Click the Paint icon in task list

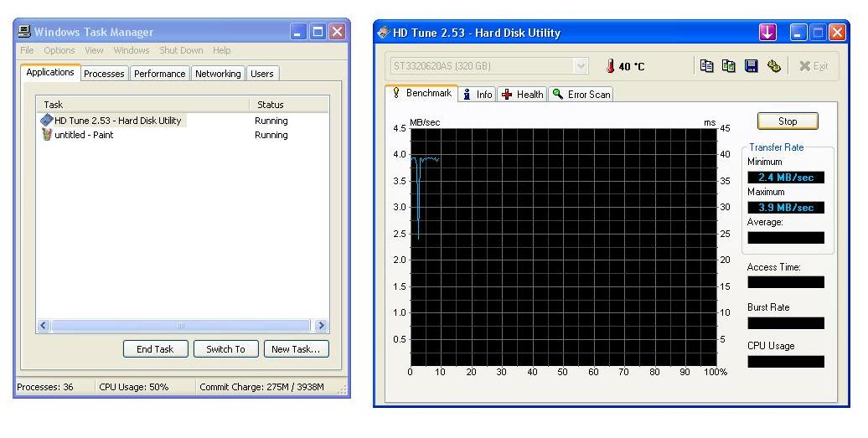point(47,134)
